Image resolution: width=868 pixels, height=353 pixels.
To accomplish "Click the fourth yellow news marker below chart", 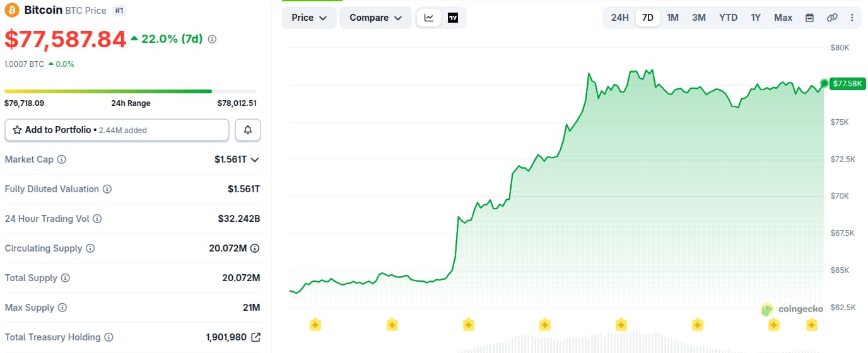I will pyautogui.click(x=544, y=325).
